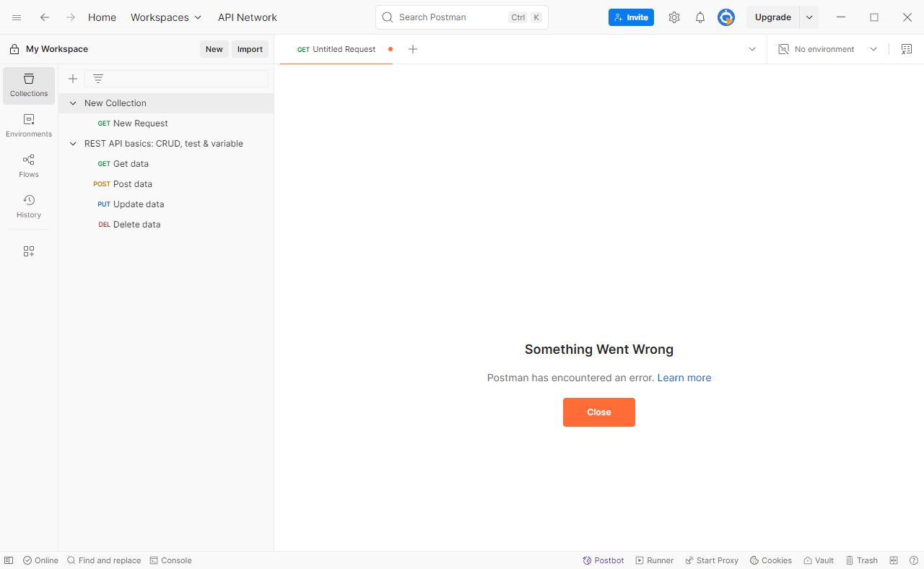This screenshot has height=569, width=924.
Task: Click the configure workspace sidebar icon
Action: 29,251
